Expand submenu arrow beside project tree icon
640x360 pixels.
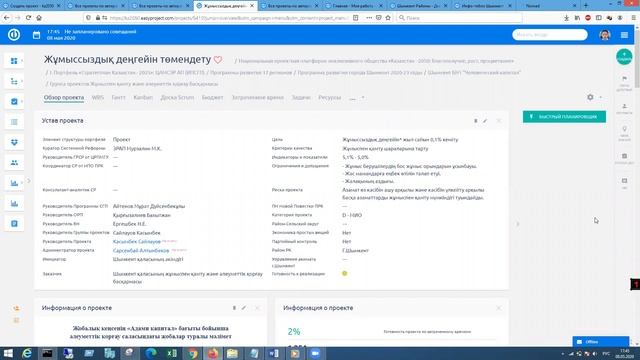point(22,81)
